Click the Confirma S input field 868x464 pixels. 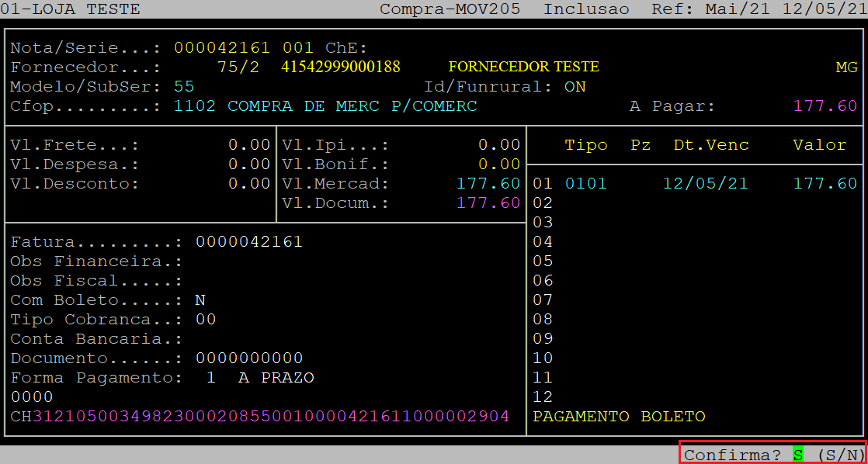(x=797, y=455)
